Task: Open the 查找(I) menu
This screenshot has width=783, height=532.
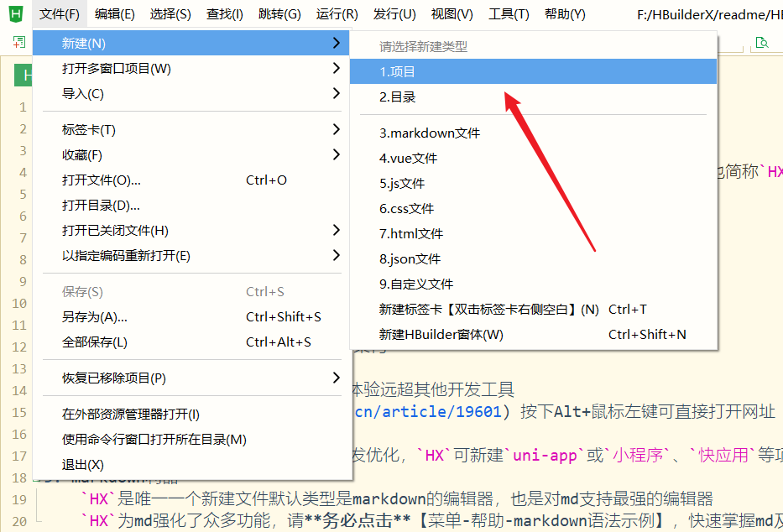Action: [225, 14]
